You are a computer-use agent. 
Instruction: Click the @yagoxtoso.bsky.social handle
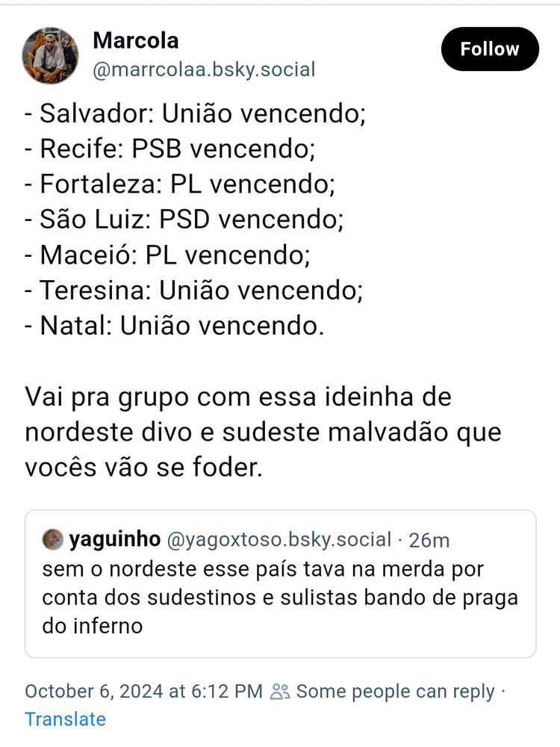[279, 540]
